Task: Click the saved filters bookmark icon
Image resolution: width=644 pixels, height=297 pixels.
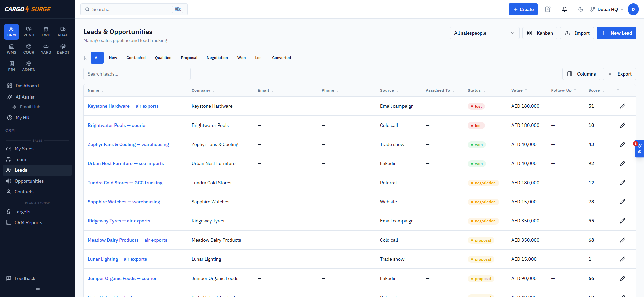Action: click(86, 58)
